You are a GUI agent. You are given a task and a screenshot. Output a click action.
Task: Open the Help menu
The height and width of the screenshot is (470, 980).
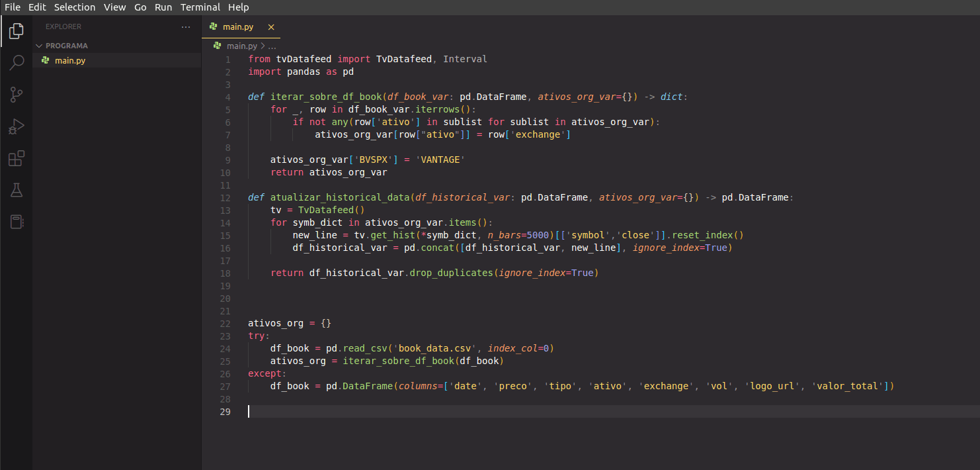click(239, 7)
